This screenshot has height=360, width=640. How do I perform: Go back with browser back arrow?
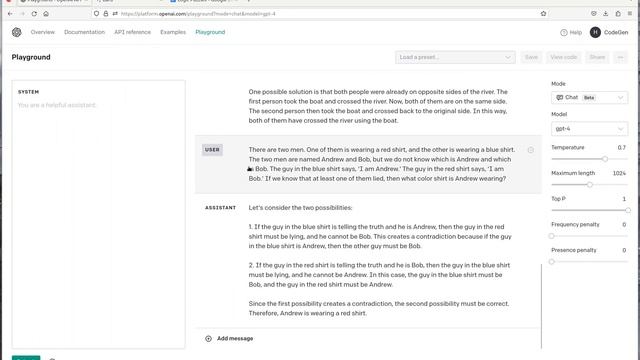tap(10, 13)
